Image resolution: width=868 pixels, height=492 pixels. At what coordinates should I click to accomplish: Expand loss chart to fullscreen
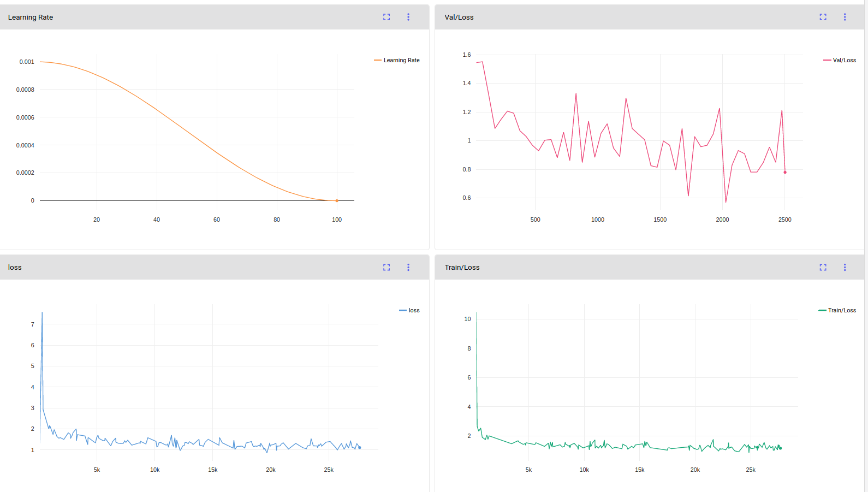pyautogui.click(x=387, y=267)
